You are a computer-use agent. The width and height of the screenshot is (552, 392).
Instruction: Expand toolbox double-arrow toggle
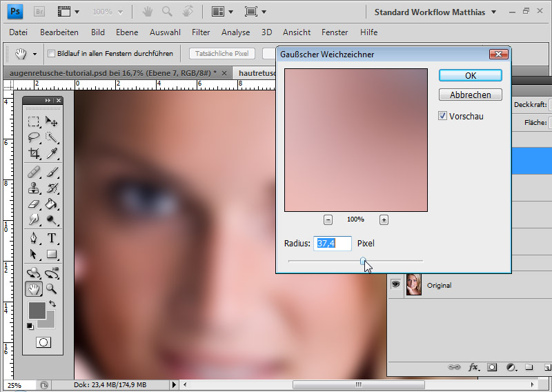pos(48,100)
